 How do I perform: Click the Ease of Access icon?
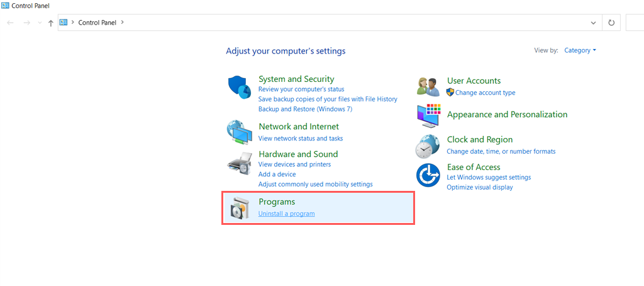(428, 174)
